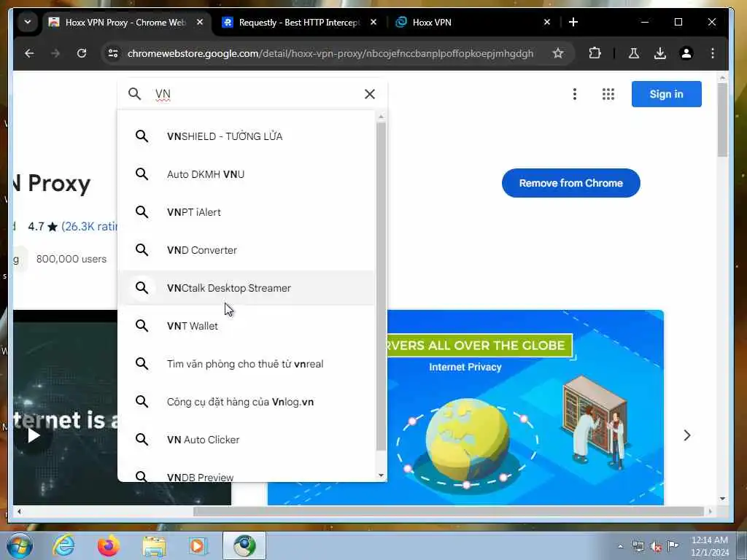Open the Google apps grid
Screen dimensions: 747x560
coord(608,94)
